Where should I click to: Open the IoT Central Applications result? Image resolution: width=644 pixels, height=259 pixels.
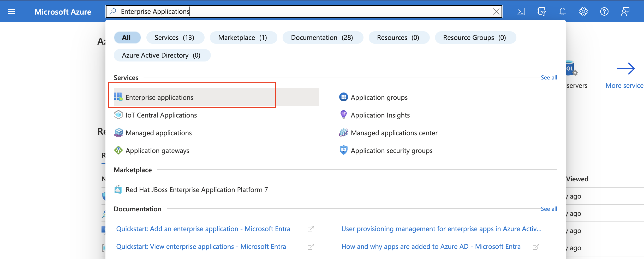[161, 115]
